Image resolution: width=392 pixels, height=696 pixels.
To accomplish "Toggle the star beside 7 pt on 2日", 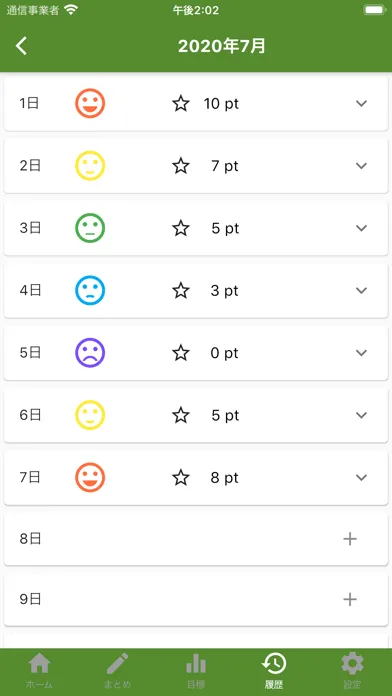I will pos(181,166).
